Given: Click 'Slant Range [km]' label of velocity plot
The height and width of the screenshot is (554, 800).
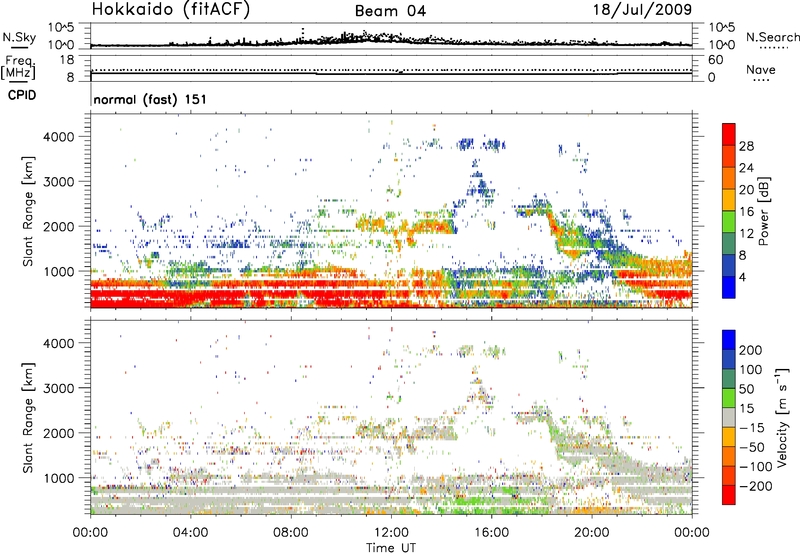Looking at the screenshot, I should coord(28,418).
